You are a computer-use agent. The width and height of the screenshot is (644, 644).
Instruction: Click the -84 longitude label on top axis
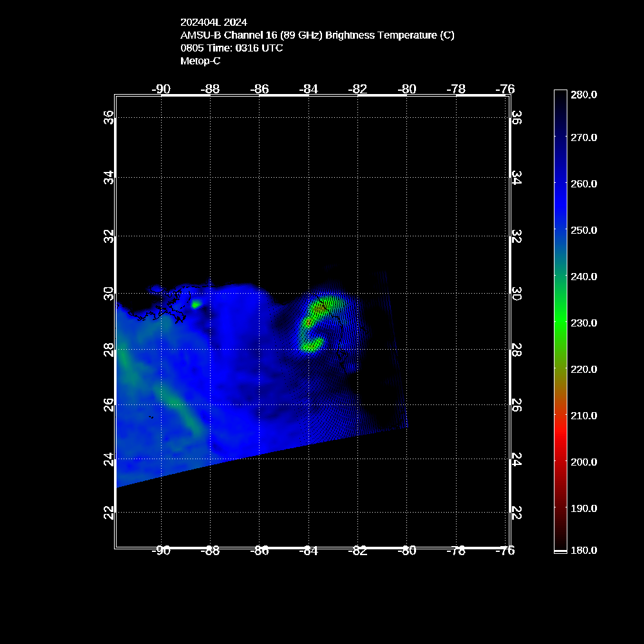(x=308, y=89)
